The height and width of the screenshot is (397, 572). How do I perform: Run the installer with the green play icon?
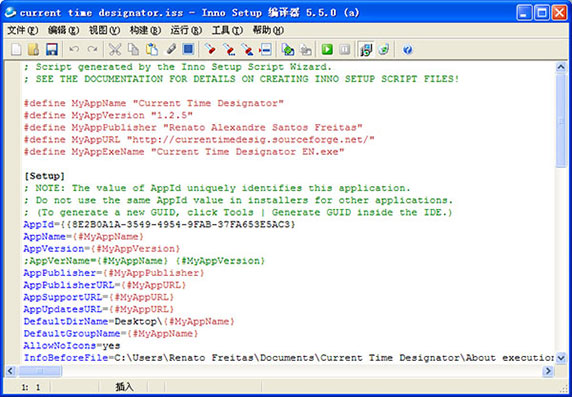pyautogui.click(x=327, y=49)
